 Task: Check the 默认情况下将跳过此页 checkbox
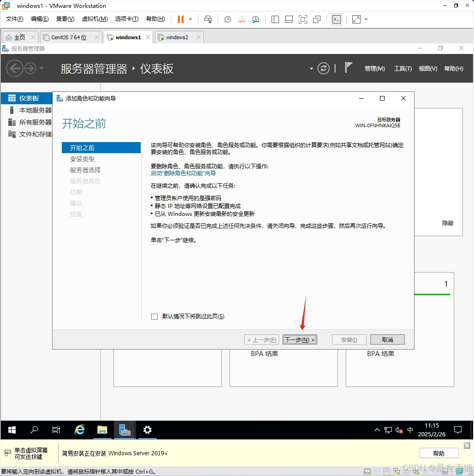pyautogui.click(x=154, y=316)
